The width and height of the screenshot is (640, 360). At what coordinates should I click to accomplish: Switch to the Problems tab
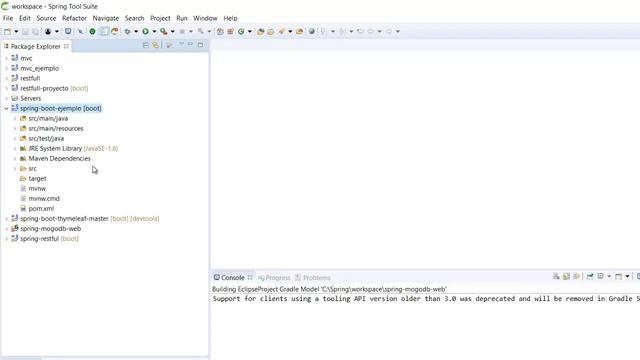pyautogui.click(x=313, y=278)
